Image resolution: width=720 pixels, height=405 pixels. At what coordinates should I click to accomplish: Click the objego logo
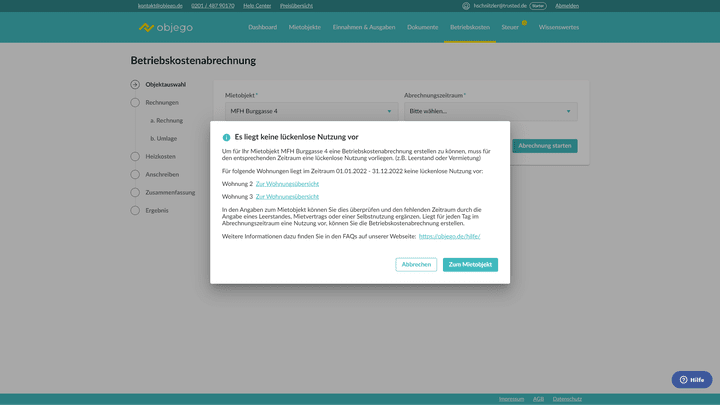[166, 28]
